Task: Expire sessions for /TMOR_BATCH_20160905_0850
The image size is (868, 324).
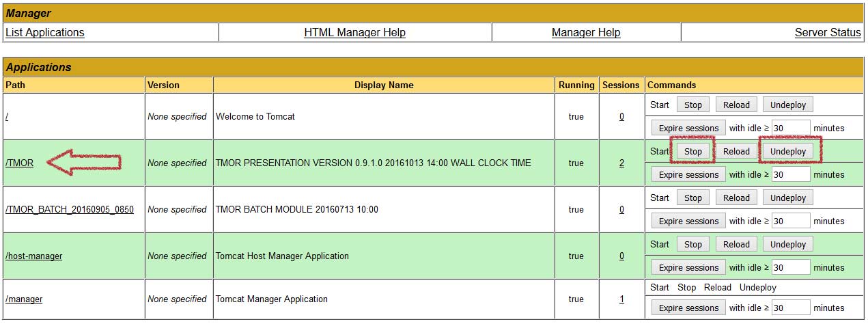Action: point(688,221)
